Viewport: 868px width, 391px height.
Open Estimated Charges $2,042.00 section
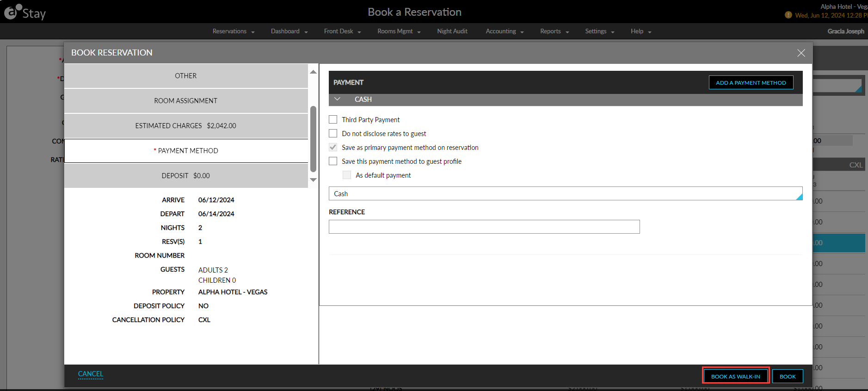point(186,126)
